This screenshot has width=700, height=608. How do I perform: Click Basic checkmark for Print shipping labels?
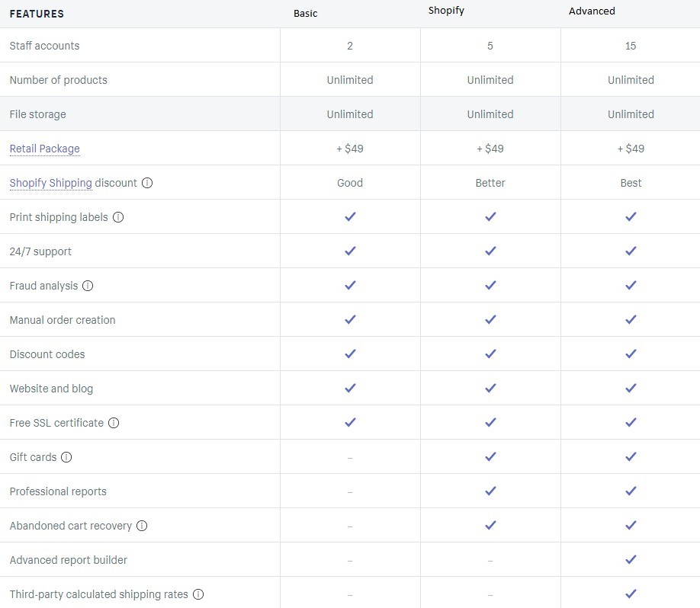350,217
